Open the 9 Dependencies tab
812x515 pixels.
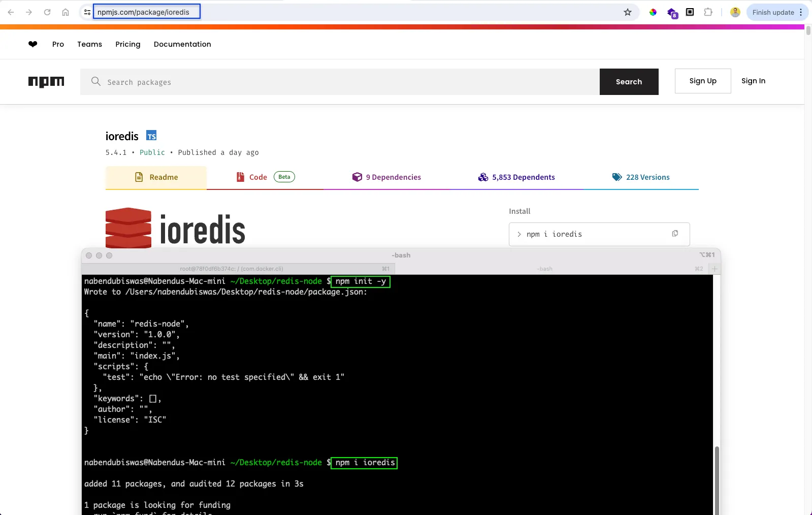tap(386, 177)
